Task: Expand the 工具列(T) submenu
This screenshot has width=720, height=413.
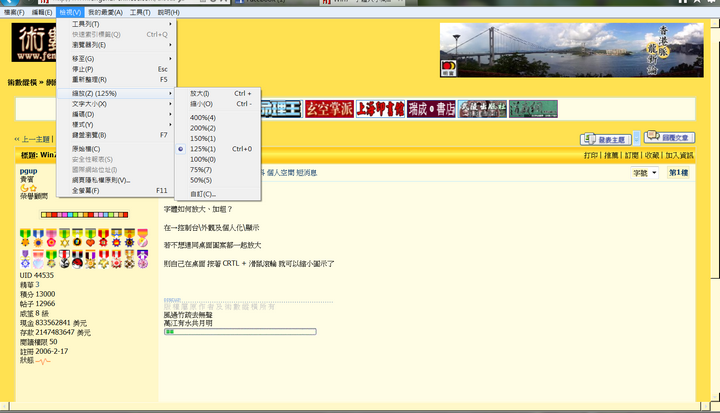Action: coord(116,24)
